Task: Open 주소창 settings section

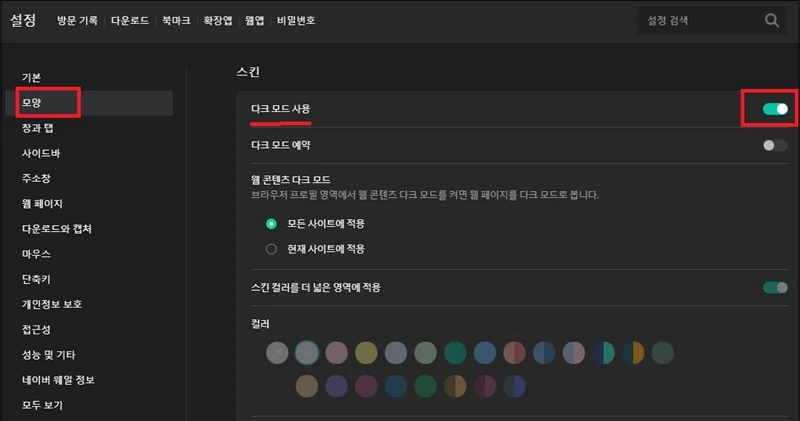Action: [x=36, y=178]
